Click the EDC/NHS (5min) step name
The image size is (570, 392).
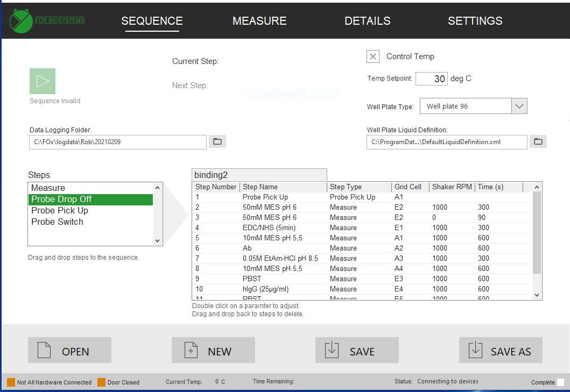(x=269, y=228)
